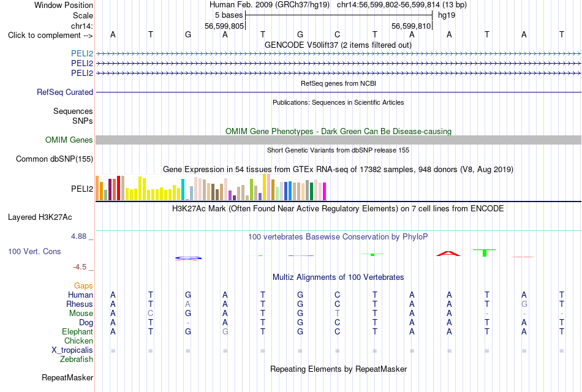Image resolution: width=582 pixels, height=392 pixels.
Task: Click the faded A in Rhesus row
Action: [x=188, y=304]
